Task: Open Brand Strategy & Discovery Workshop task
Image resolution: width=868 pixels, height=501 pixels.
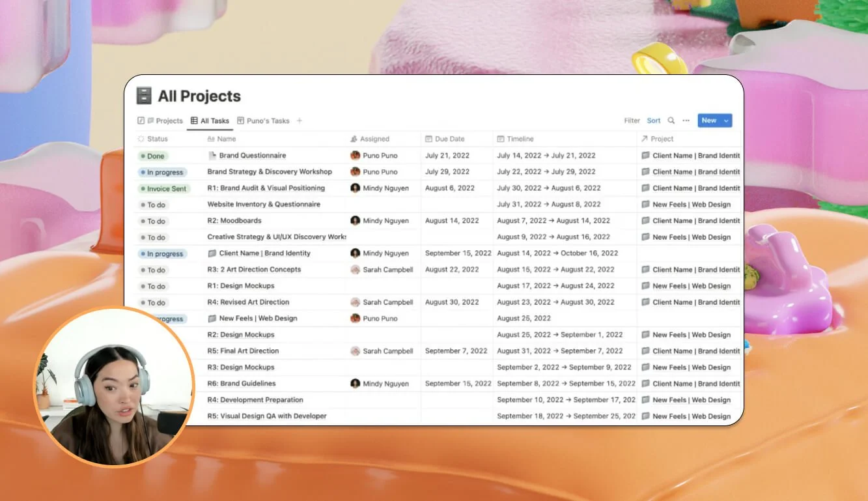Action: (x=270, y=172)
